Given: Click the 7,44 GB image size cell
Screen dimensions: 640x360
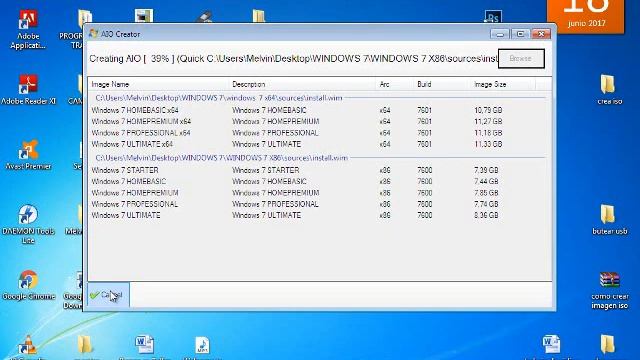Looking at the screenshot, I should pos(486,182).
